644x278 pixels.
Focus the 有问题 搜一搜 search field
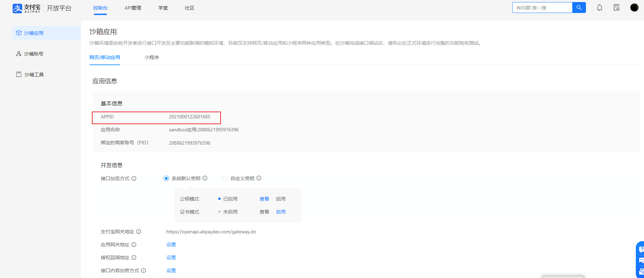click(x=542, y=8)
